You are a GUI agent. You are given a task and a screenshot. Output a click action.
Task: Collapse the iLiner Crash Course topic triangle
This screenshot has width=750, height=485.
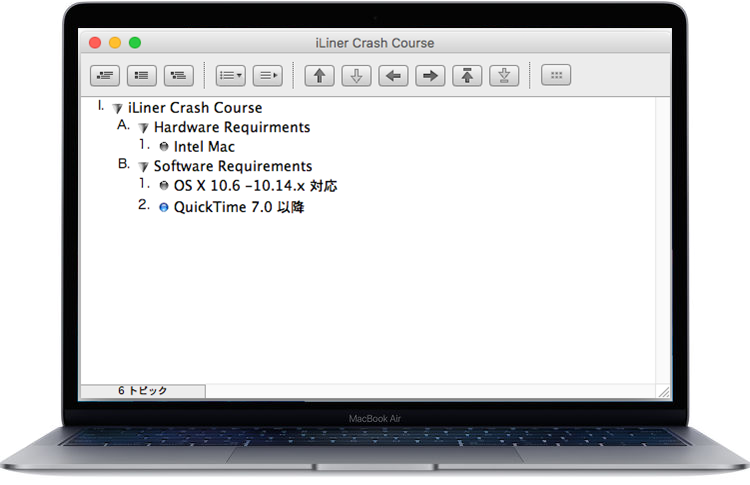(x=117, y=109)
